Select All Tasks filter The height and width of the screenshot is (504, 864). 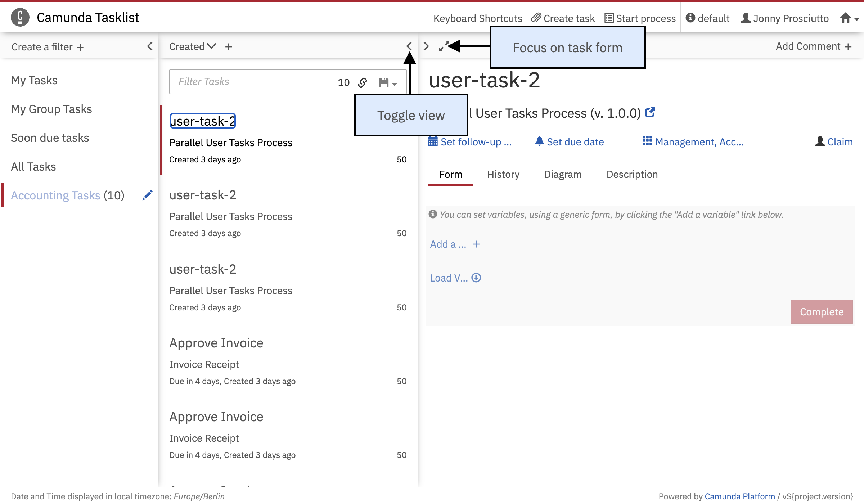33,167
